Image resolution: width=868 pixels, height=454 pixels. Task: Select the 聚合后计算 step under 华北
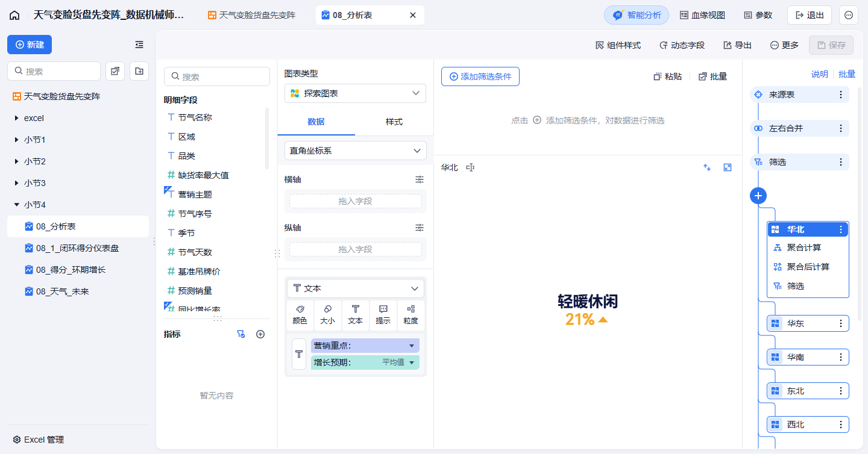(808, 267)
